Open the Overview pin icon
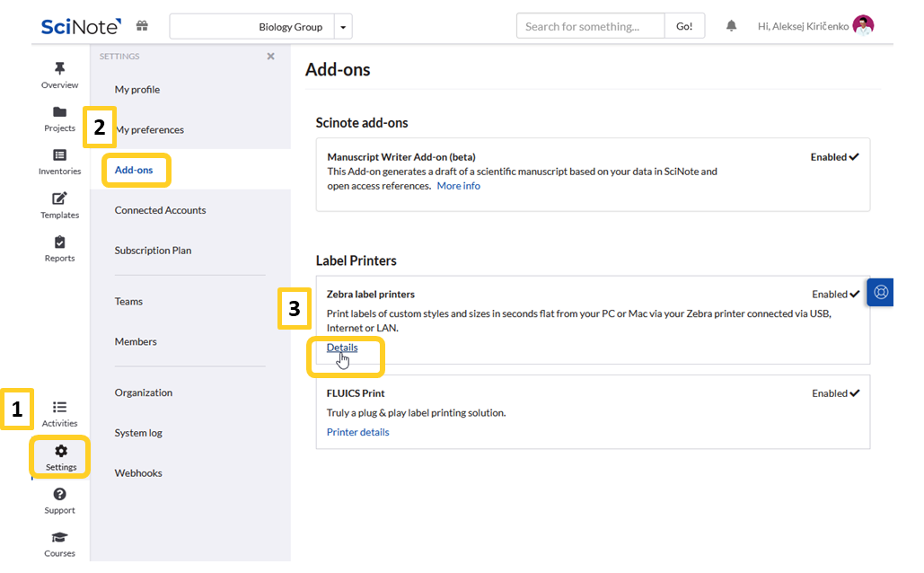Screen dimensions: 924x573 click(59, 69)
